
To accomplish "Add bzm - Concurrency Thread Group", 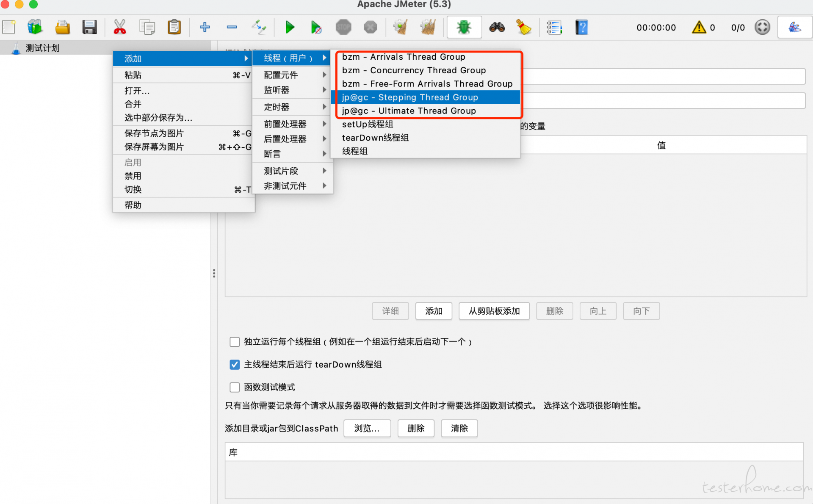I will click(x=425, y=70).
